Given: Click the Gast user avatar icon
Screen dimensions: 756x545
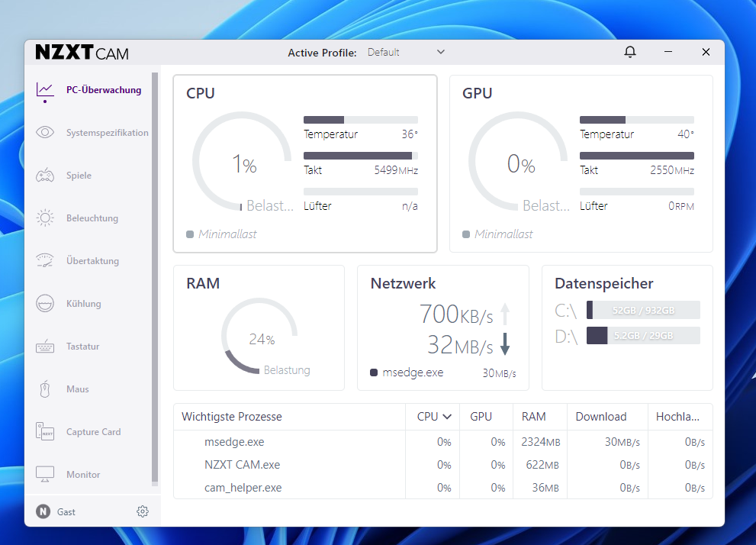Looking at the screenshot, I should (43, 511).
